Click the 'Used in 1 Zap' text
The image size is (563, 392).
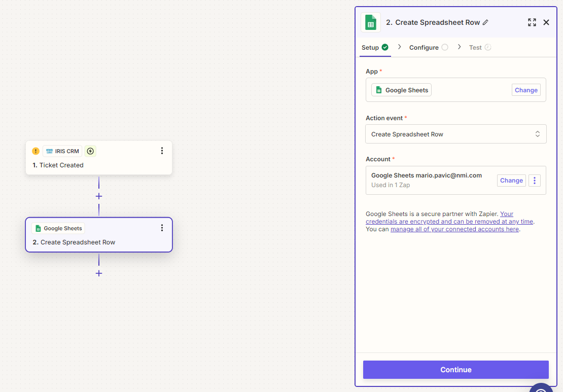[390, 185]
